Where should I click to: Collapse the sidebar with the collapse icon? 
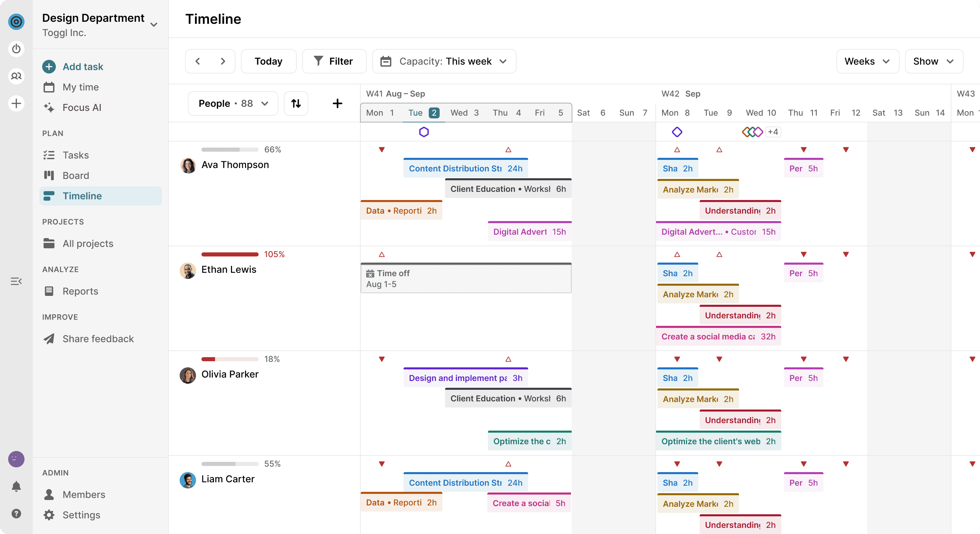tap(16, 281)
